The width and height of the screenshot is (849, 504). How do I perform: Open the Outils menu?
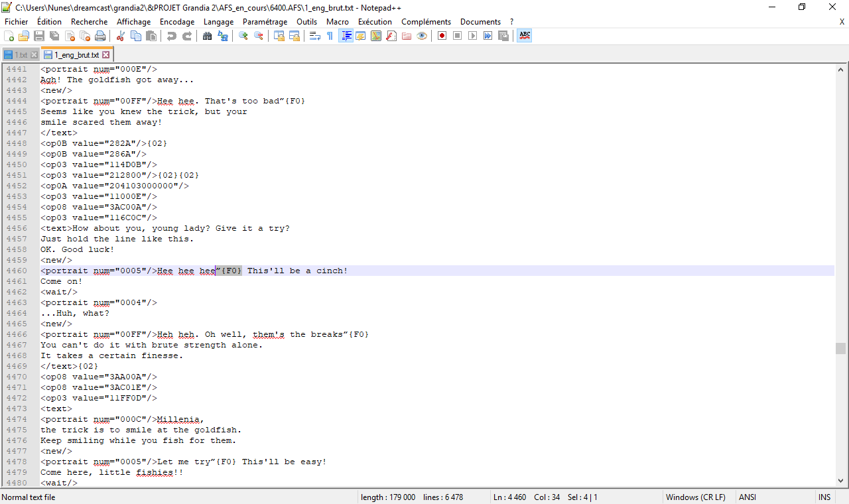307,22
